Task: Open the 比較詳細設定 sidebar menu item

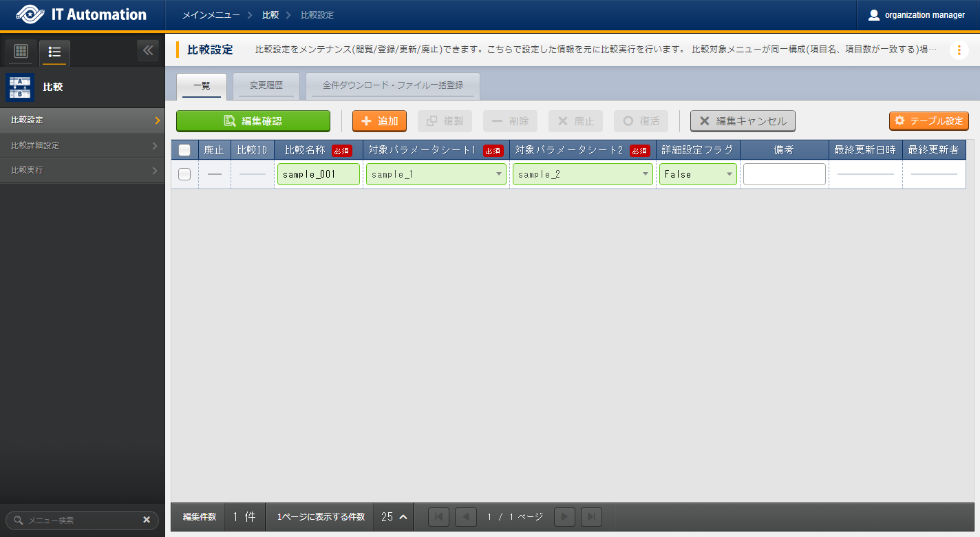Action: coord(83,145)
